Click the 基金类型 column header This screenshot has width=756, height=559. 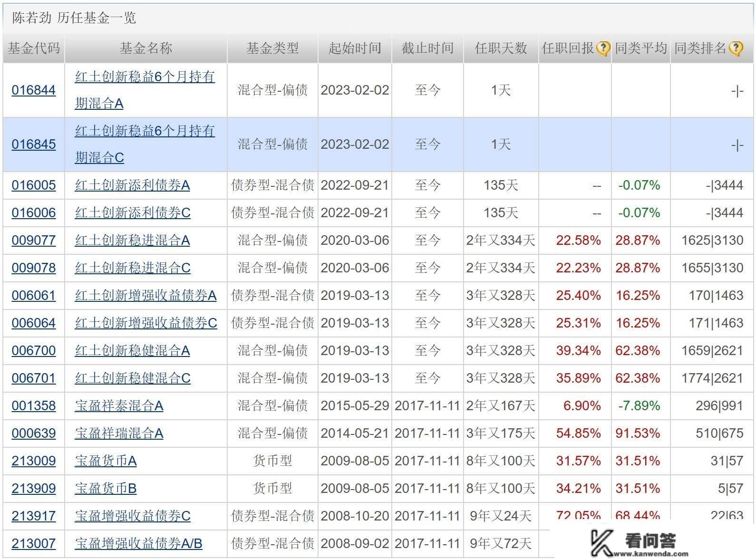[x=272, y=48]
